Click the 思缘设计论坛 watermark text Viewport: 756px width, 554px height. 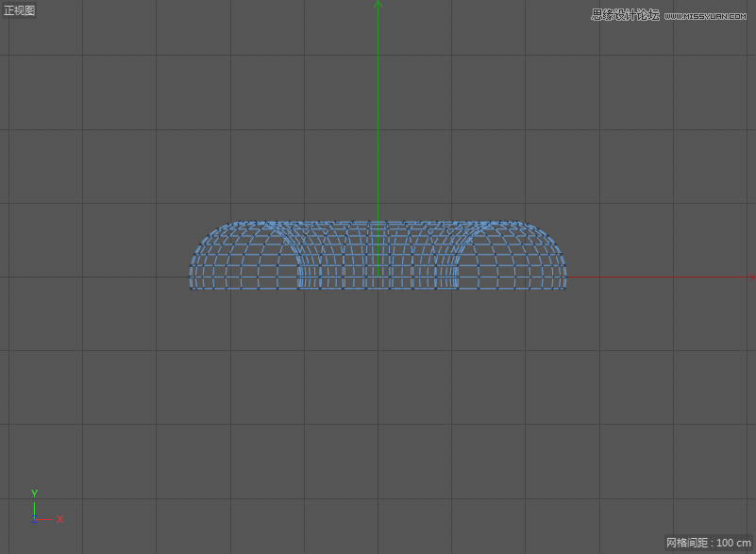[625, 15]
